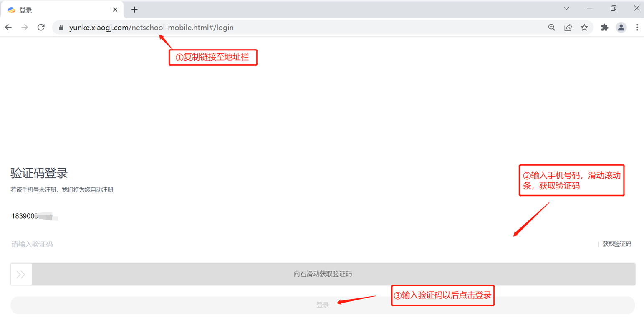Click the 若该手机号未注册 hint text
Screen dimensions: 644x318
tap(62, 189)
